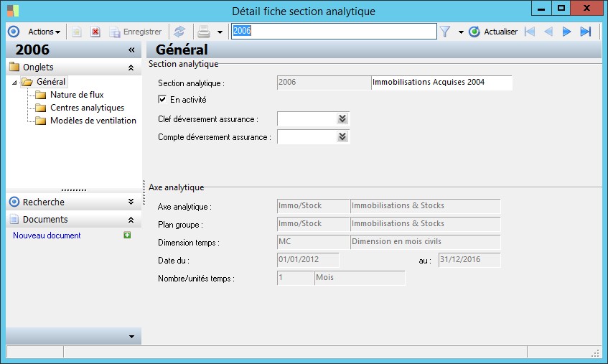Click the search field containing 2006

point(333,32)
